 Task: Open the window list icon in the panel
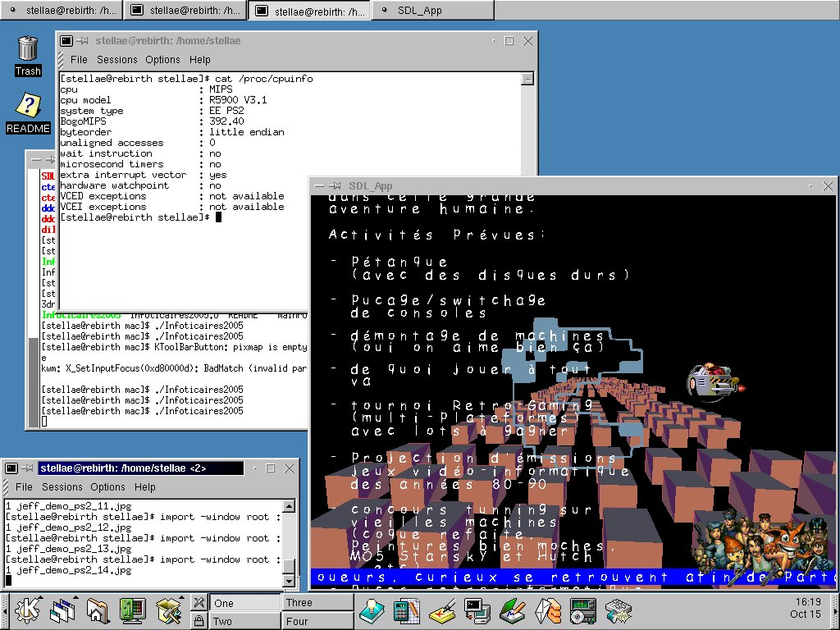click(62, 610)
